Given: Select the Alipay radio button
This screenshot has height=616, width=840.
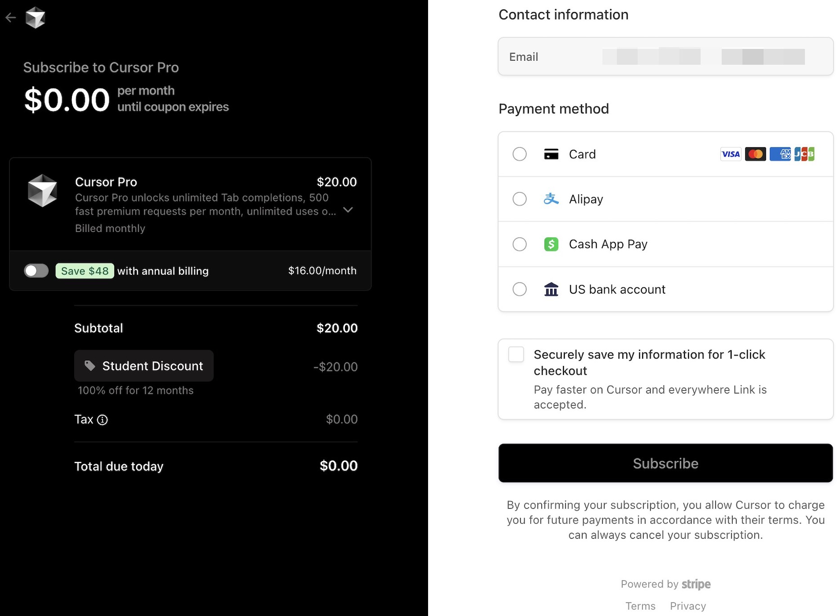Looking at the screenshot, I should (519, 199).
